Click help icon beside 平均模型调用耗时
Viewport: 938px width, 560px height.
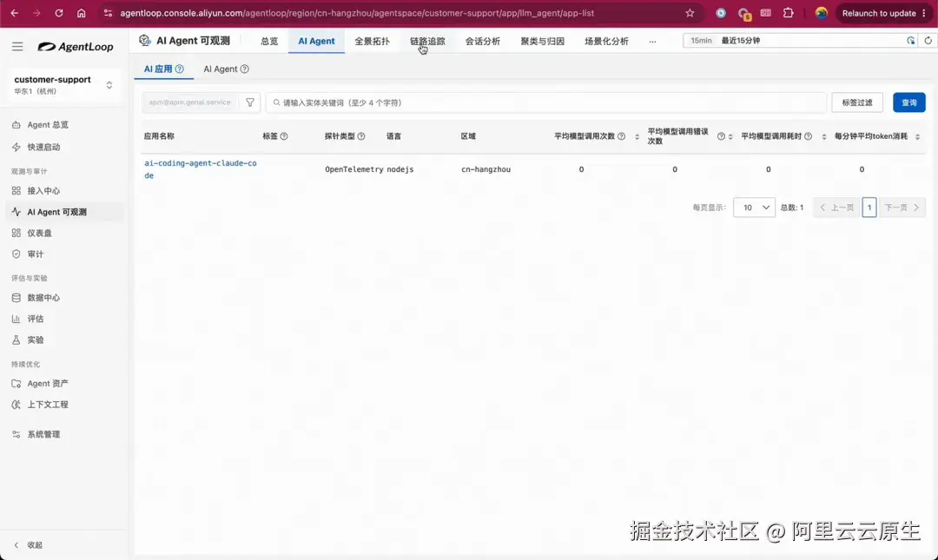(808, 135)
